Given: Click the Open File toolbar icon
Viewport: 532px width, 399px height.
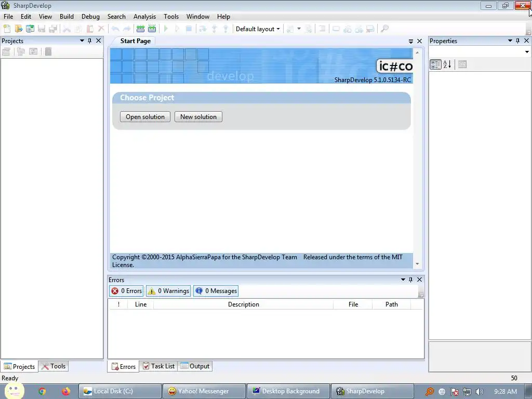Looking at the screenshot, I should [x=18, y=29].
